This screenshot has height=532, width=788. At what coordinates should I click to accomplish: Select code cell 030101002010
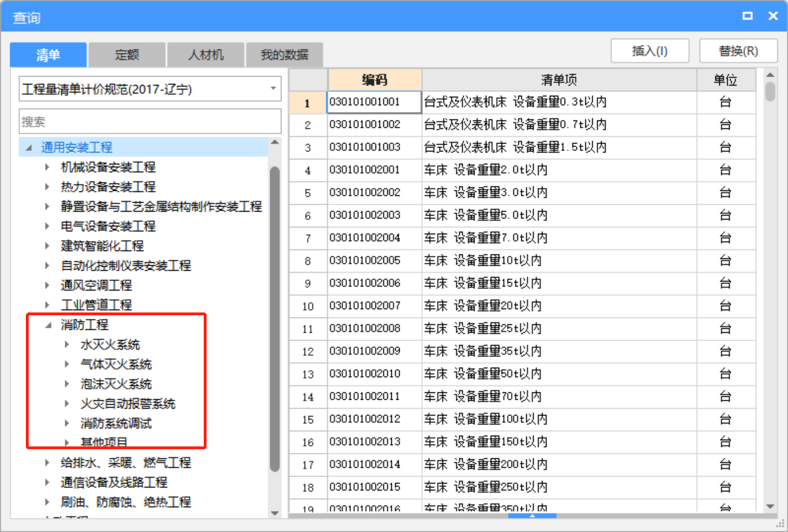coord(375,374)
